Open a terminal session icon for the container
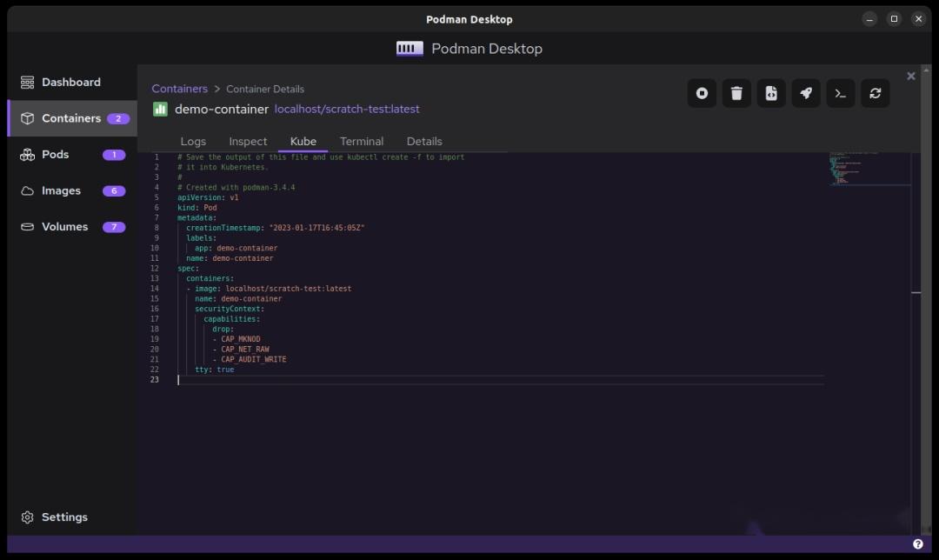 tap(840, 93)
